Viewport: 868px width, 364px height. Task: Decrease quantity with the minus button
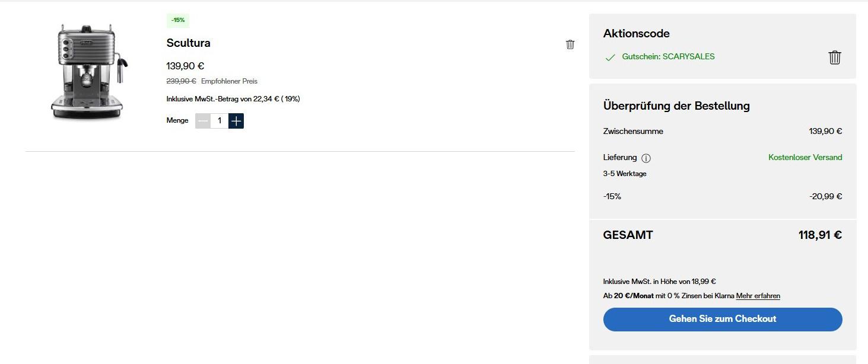click(203, 121)
